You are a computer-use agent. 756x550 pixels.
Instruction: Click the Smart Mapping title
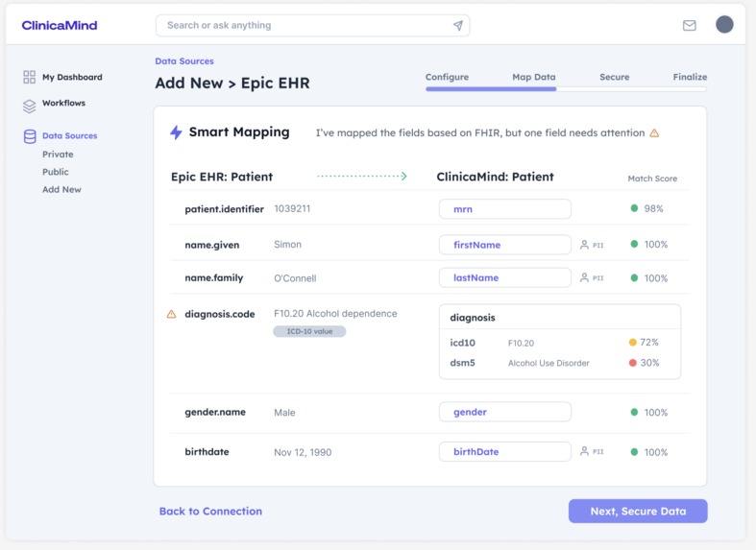point(239,132)
